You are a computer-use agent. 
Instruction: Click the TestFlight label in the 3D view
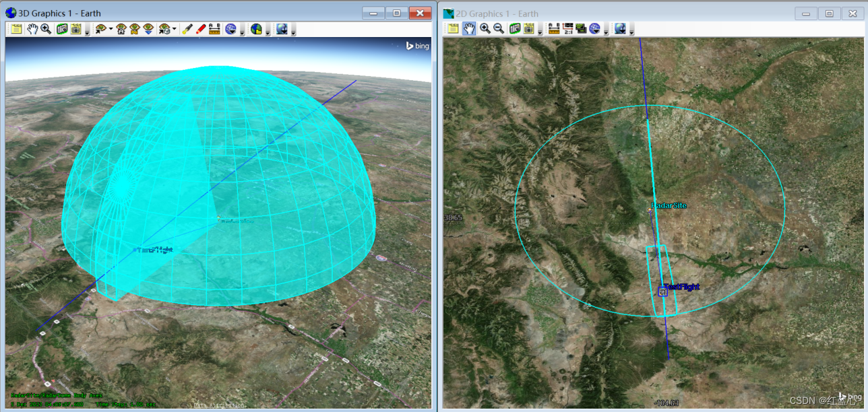click(x=154, y=250)
